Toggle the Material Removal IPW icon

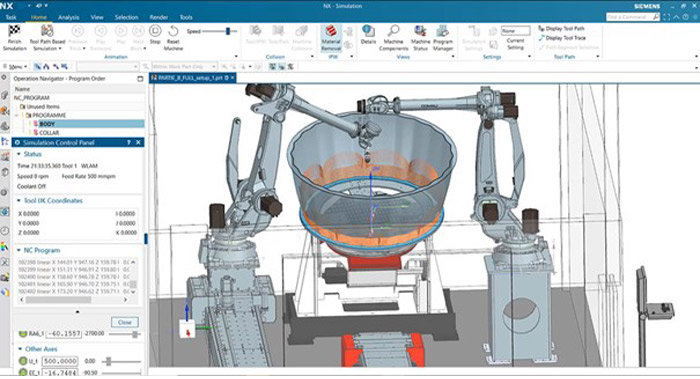pyautogui.click(x=331, y=32)
